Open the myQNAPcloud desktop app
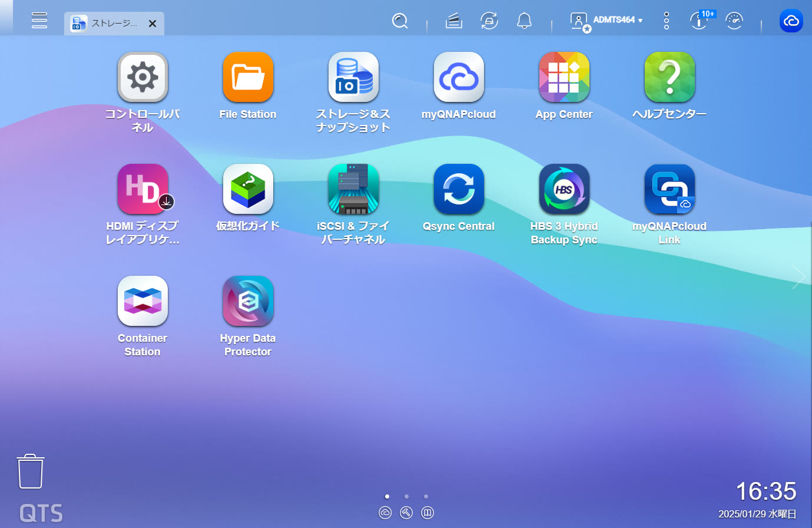The height and width of the screenshot is (528, 812). 459,77
